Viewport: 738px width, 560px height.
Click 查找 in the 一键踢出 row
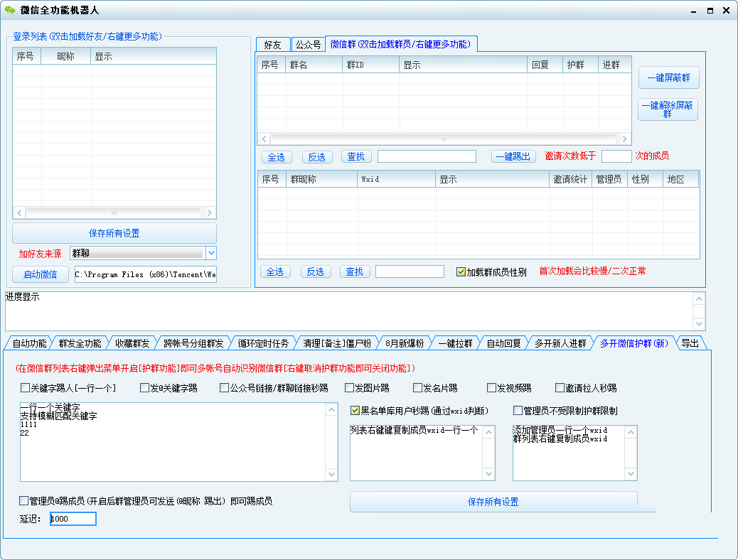tap(355, 157)
